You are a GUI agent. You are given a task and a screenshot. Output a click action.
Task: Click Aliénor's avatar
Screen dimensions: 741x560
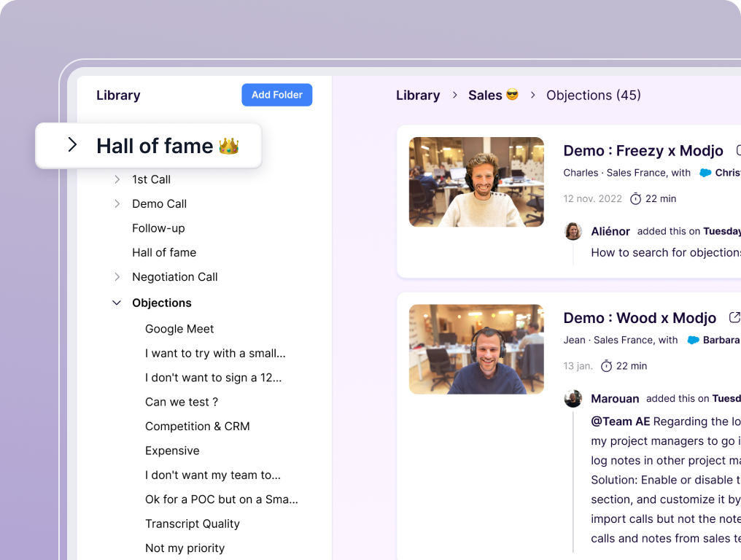(x=573, y=231)
